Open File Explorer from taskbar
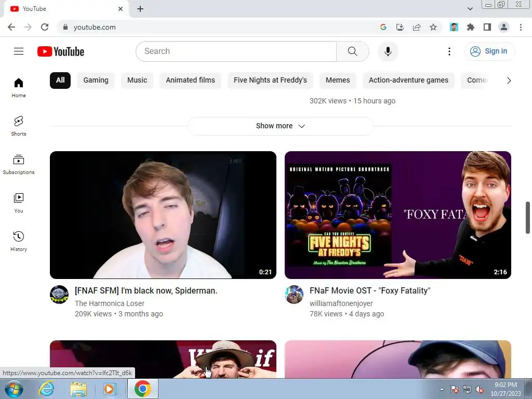This screenshot has height=399, width=532. 78,389
